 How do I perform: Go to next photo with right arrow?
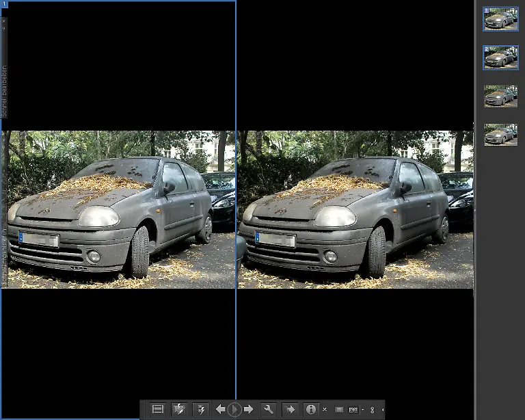(249, 409)
